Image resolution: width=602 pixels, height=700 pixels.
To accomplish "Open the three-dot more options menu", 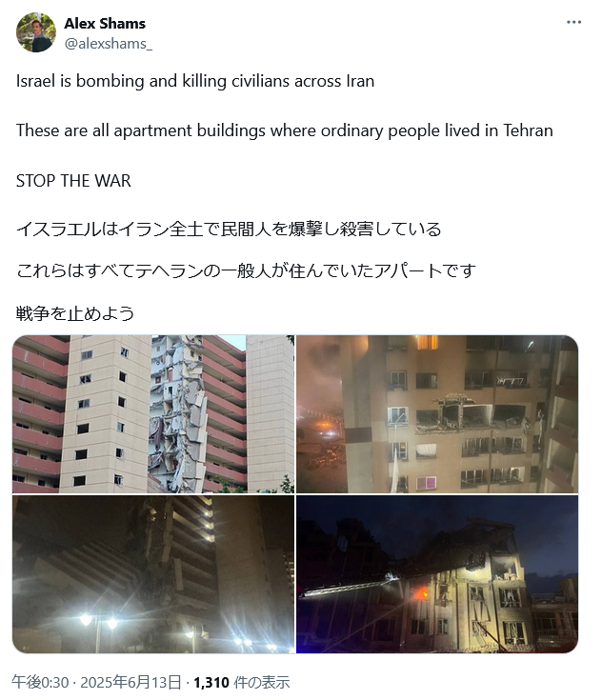I will [573, 22].
